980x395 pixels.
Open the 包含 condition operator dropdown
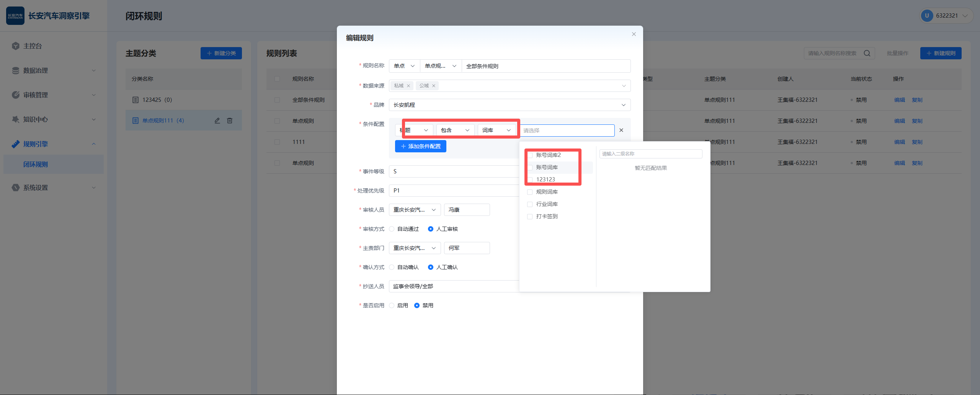point(455,130)
